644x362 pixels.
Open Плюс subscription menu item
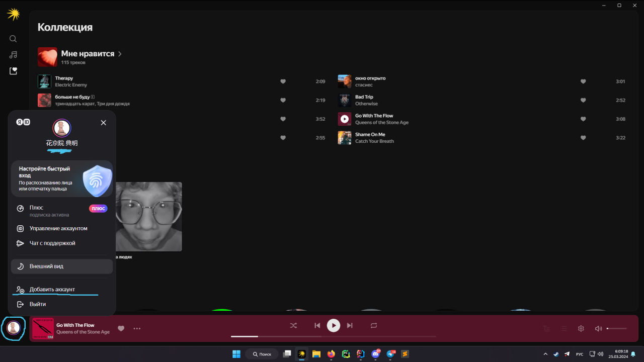(62, 211)
